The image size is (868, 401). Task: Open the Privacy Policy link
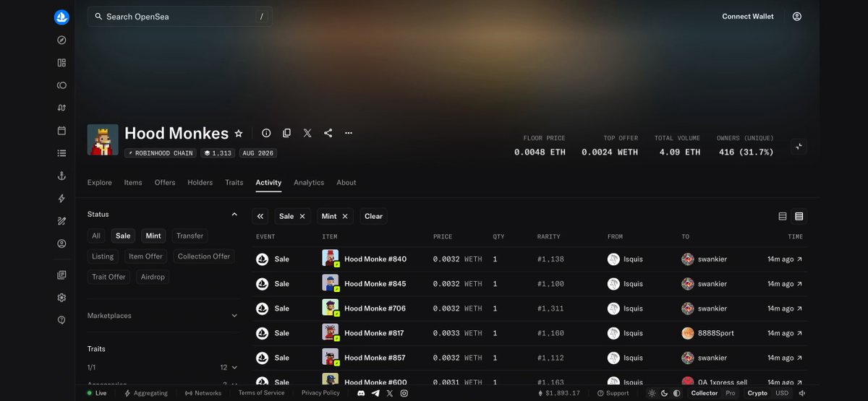[x=320, y=393]
